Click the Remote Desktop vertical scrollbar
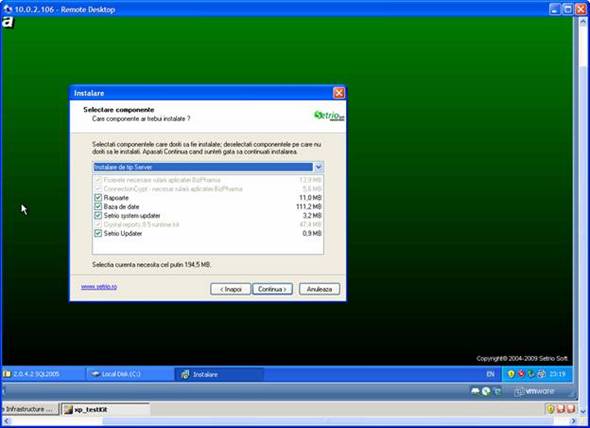Screen dimensions: 590x428 [584, 215]
